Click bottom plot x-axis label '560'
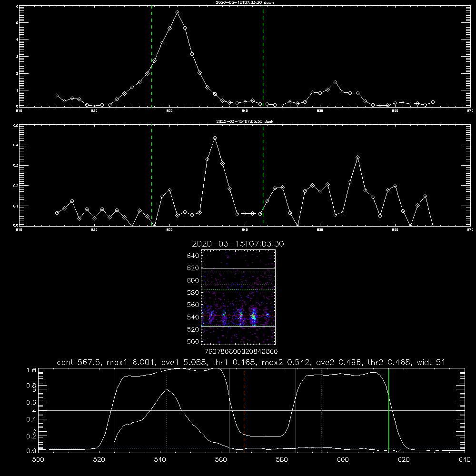The height and width of the screenshot is (476, 476). [x=221, y=460]
